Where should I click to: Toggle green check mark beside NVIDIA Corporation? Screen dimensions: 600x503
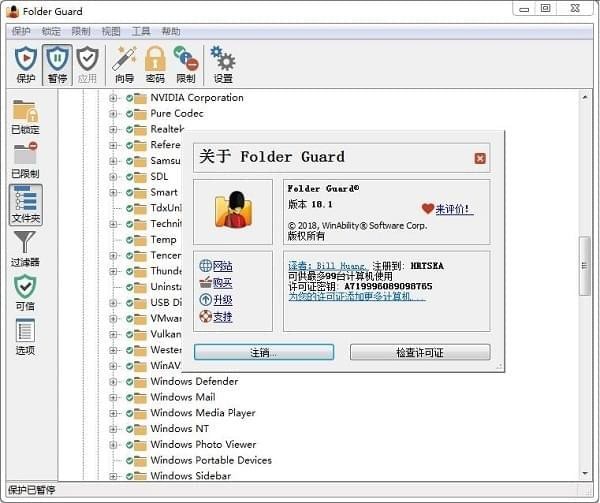click(129, 98)
